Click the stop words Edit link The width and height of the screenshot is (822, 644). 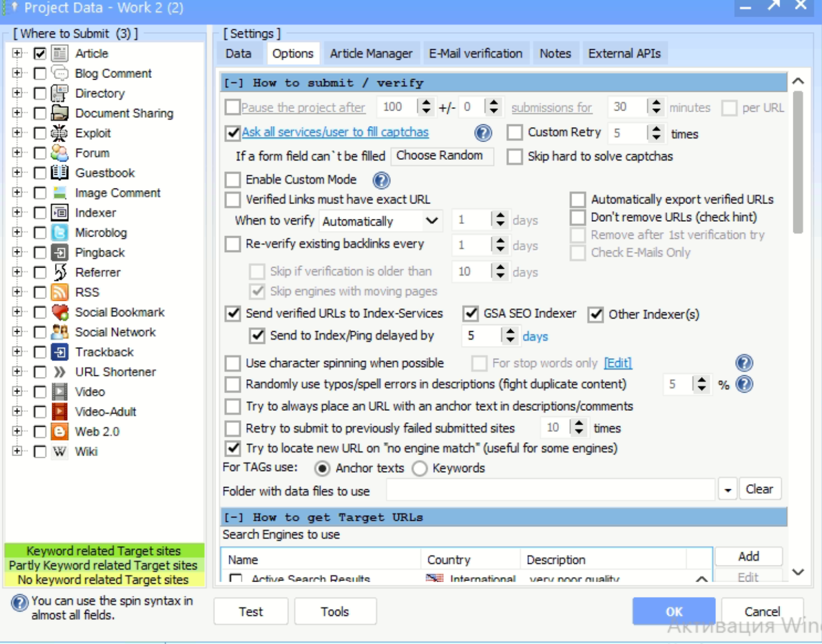coord(617,363)
